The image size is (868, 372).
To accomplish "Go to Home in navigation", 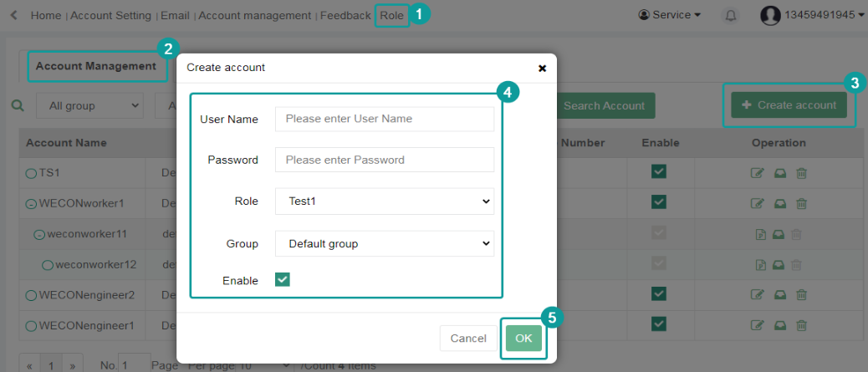I will point(46,16).
